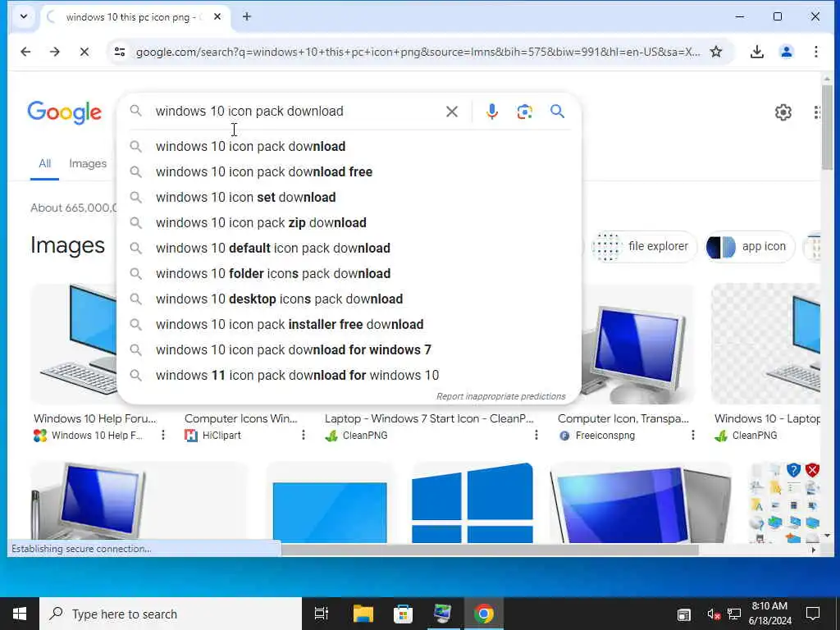The height and width of the screenshot is (630, 840).
Task: Pick suggestion 'windows 10 folder icons pack download'
Action: click(x=349, y=274)
